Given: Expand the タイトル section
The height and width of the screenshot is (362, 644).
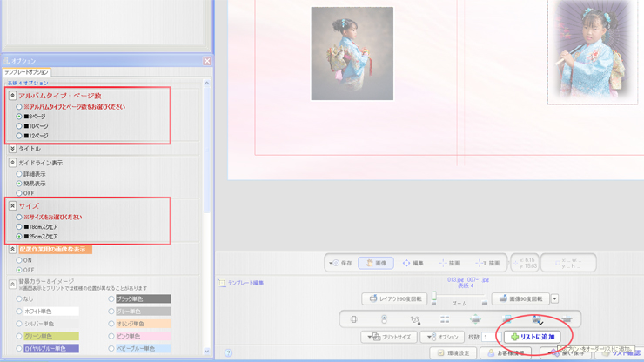Looking at the screenshot, I should pos(12,149).
